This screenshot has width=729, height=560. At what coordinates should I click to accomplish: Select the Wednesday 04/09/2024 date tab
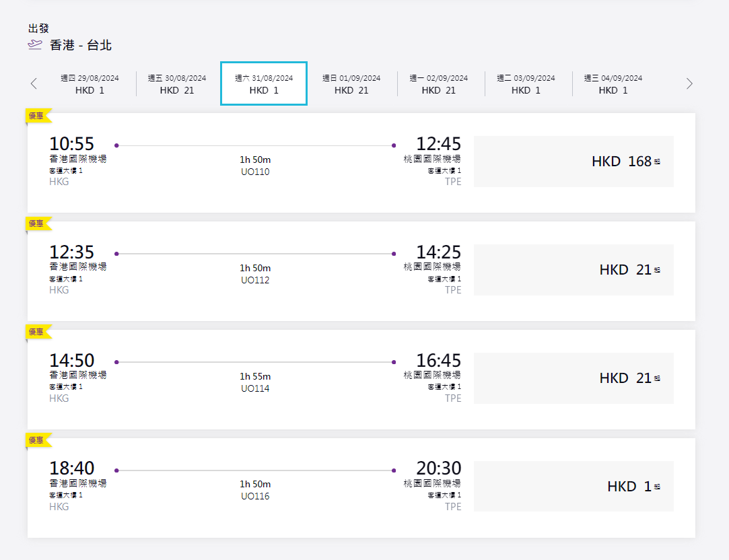613,84
